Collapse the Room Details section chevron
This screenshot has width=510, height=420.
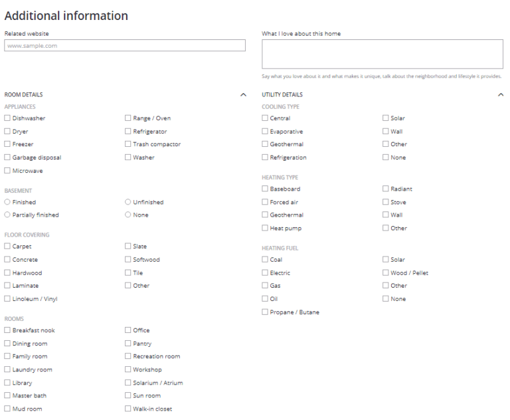pos(243,96)
